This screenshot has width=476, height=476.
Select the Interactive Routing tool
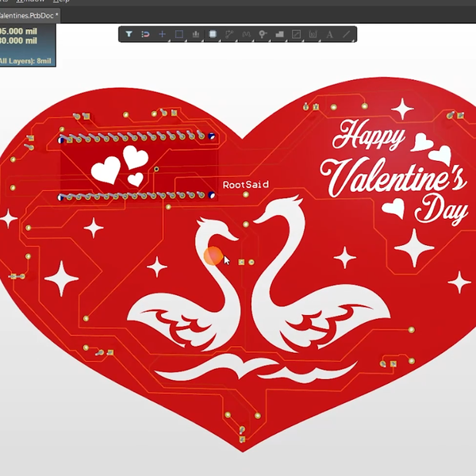(229, 34)
